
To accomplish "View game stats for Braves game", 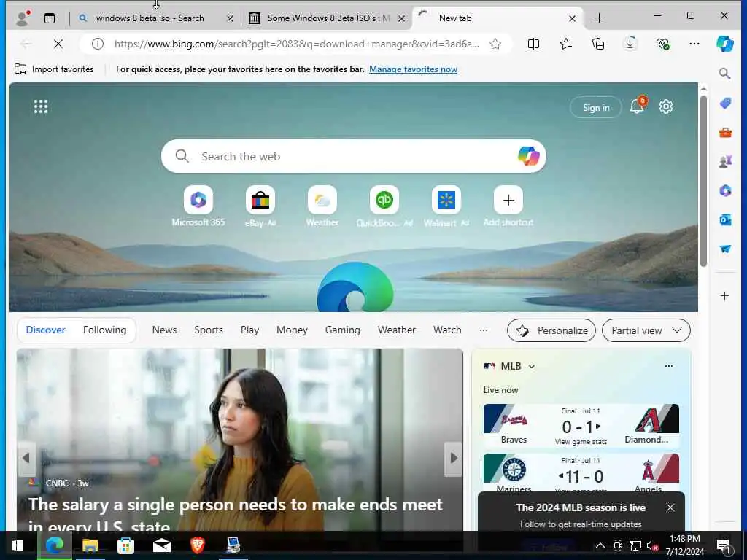I will [x=581, y=441].
